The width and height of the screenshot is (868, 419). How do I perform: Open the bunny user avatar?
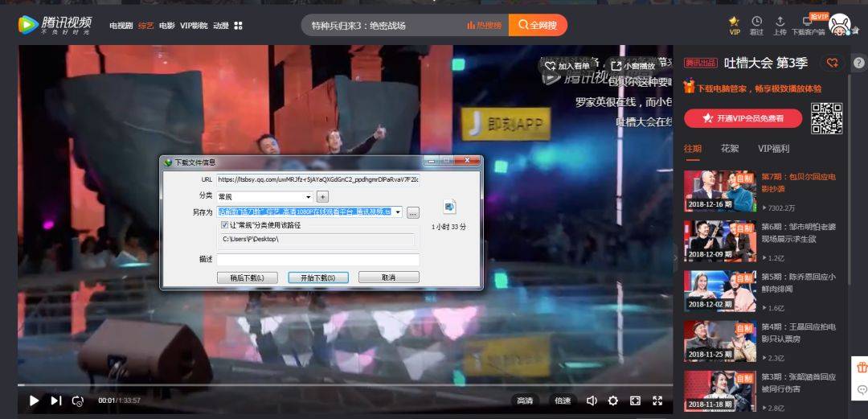[x=841, y=26]
